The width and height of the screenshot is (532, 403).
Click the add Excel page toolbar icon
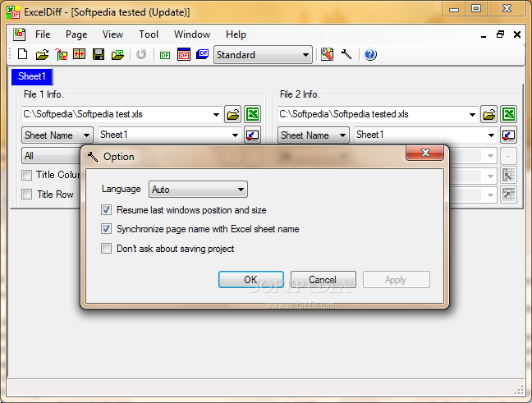[62, 54]
